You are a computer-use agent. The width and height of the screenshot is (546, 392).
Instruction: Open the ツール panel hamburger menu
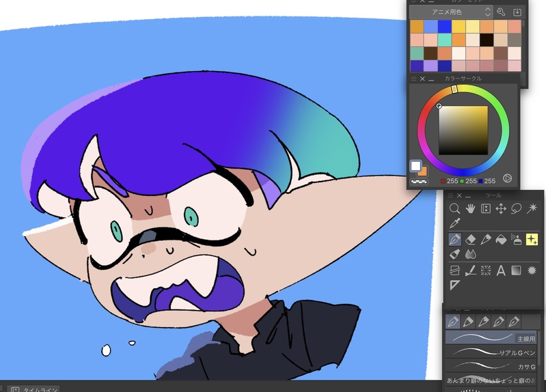pos(450,195)
